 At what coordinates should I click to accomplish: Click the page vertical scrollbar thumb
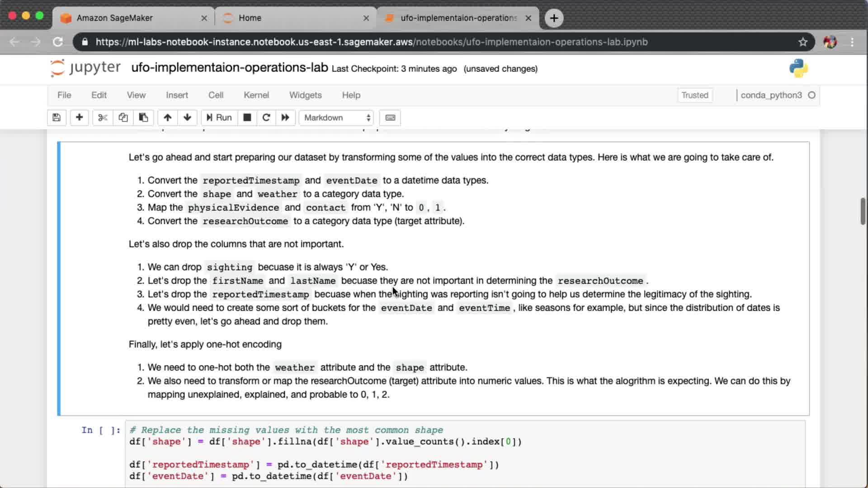pos(863,211)
